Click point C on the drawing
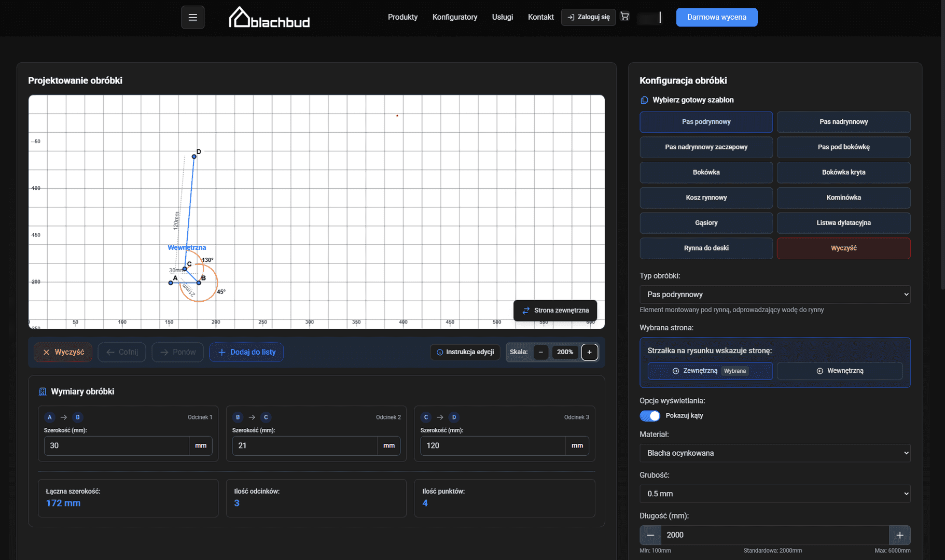 (x=185, y=269)
